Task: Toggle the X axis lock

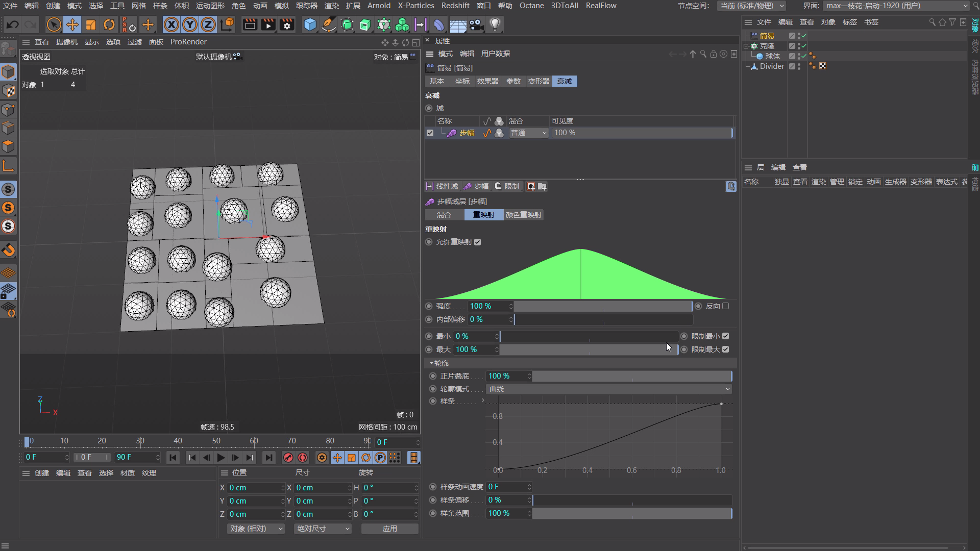Action: click(171, 24)
